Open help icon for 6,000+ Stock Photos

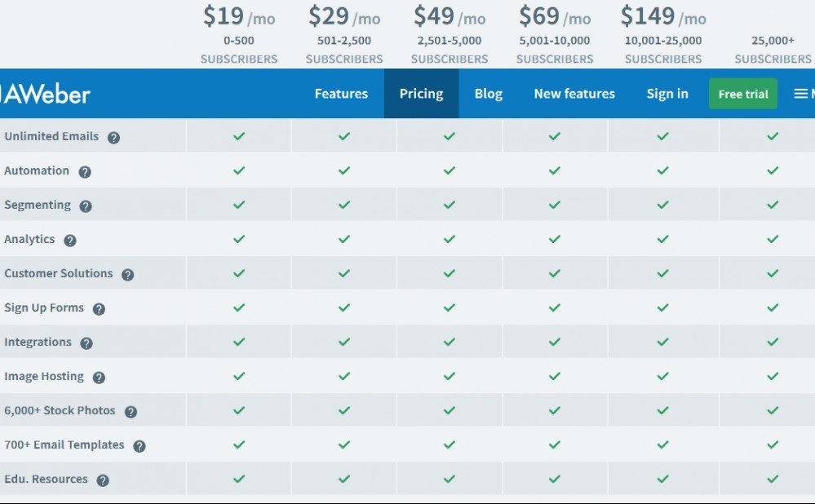[131, 412]
